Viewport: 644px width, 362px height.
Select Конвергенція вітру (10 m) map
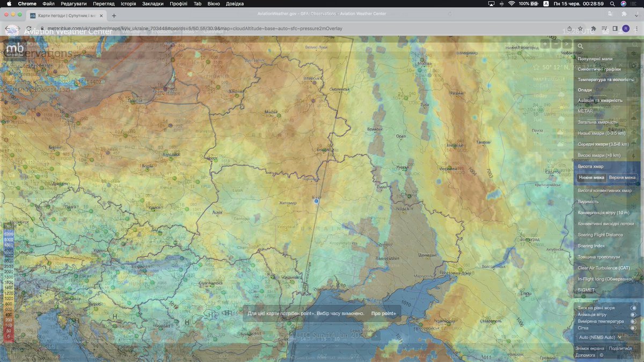605,212
